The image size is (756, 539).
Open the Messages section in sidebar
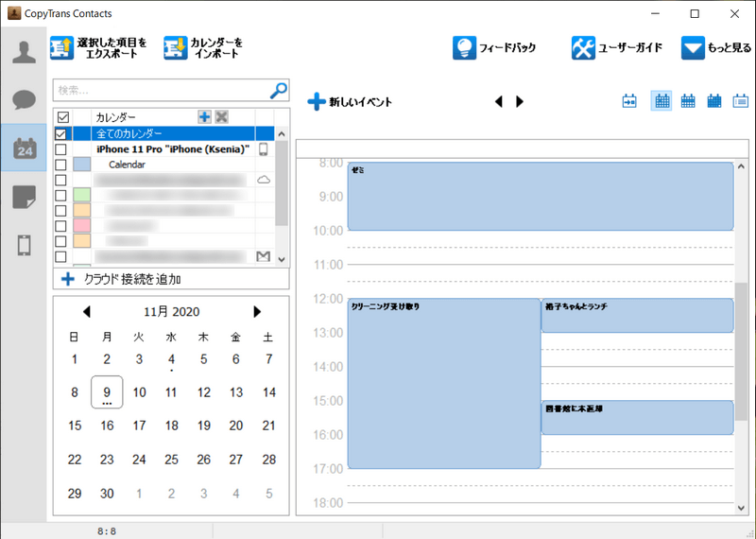[x=24, y=100]
